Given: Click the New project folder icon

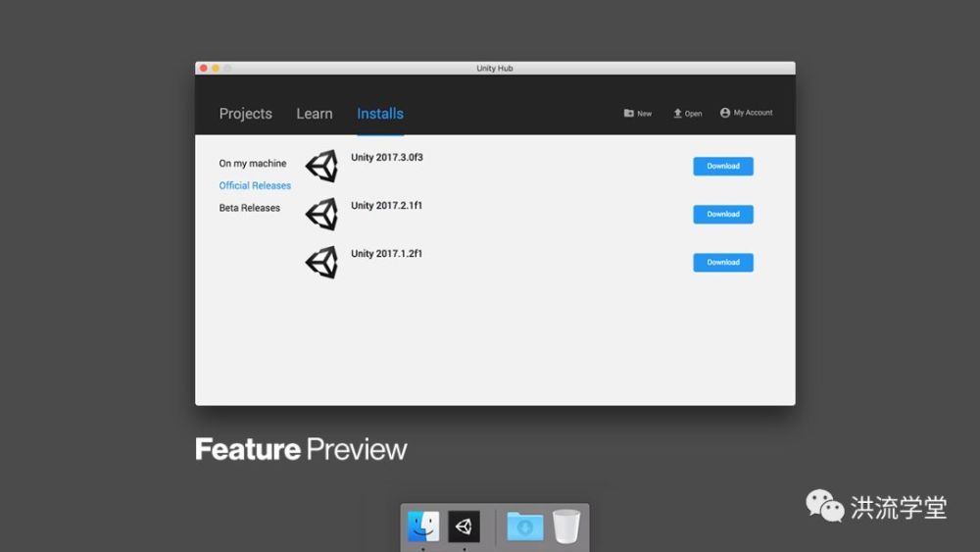Looking at the screenshot, I should click(x=629, y=113).
